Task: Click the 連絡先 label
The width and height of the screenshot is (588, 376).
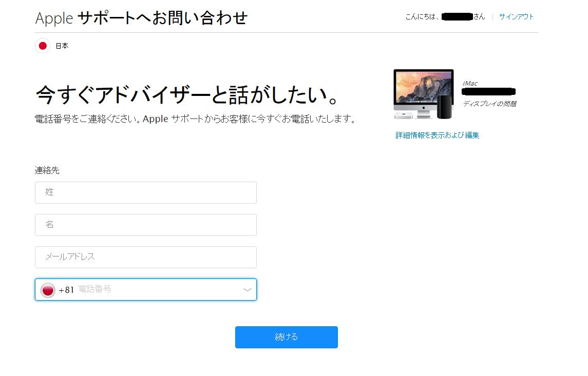Action: 47,170
